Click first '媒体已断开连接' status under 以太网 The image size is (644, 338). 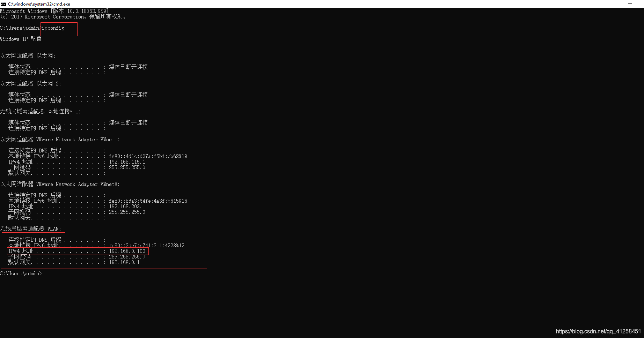[x=129, y=67]
